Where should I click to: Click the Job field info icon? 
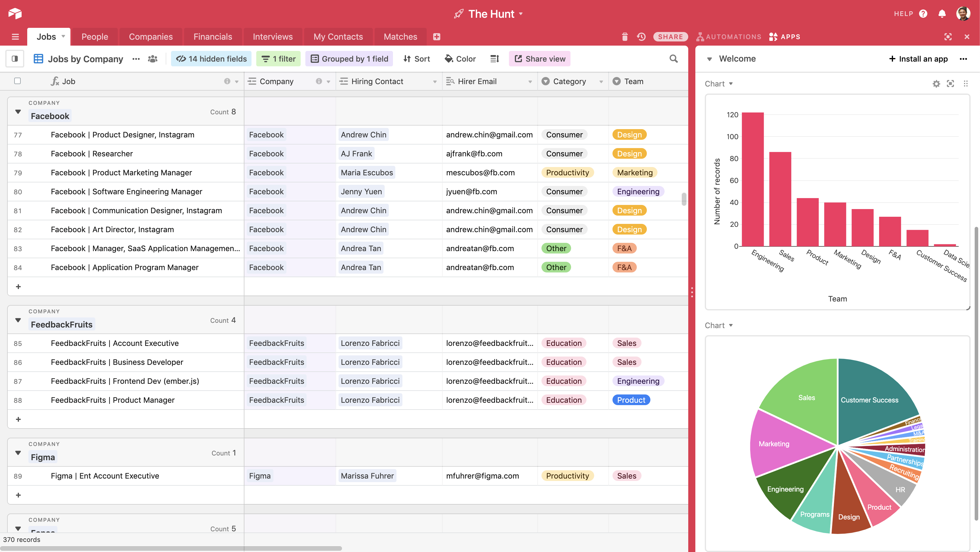227,81
